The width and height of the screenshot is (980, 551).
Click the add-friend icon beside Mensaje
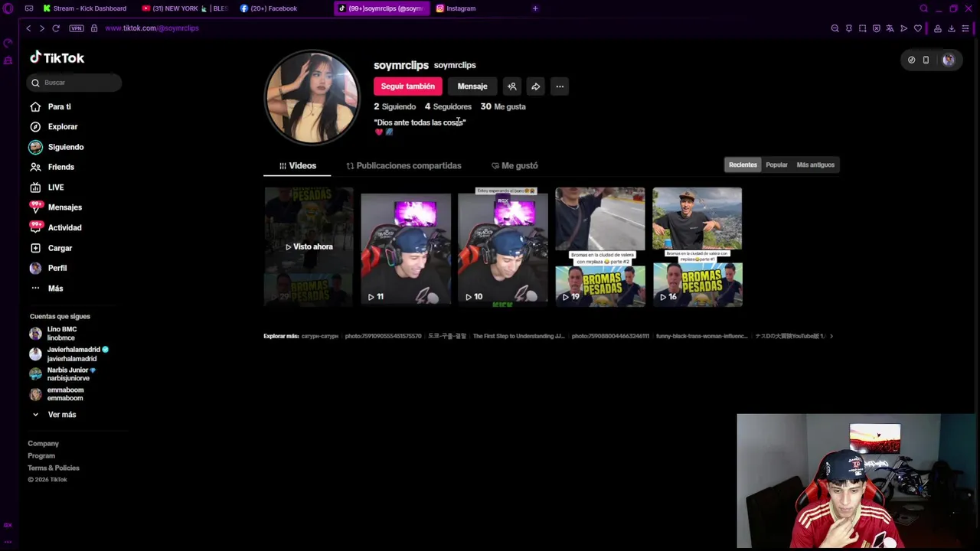pyautogui.click(x=512, y=86)
